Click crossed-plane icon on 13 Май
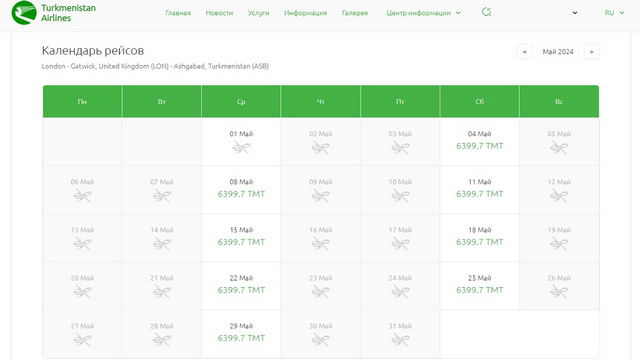 tap(82, 244)
